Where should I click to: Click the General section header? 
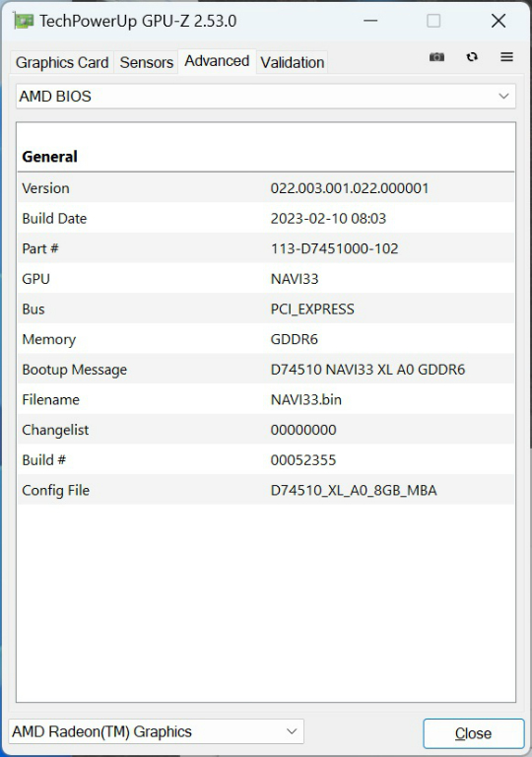click(x=49, y=157)
